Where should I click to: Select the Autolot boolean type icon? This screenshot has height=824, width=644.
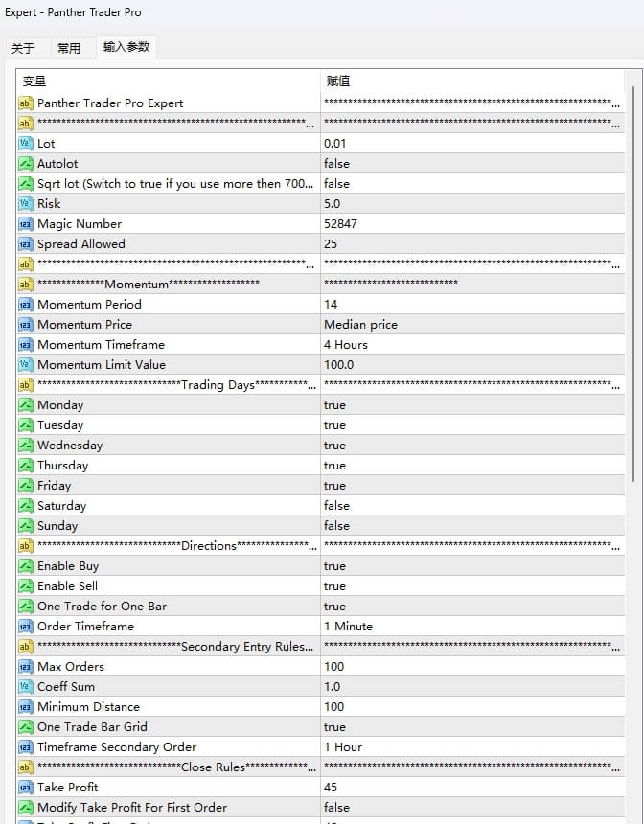pos(25,163)
